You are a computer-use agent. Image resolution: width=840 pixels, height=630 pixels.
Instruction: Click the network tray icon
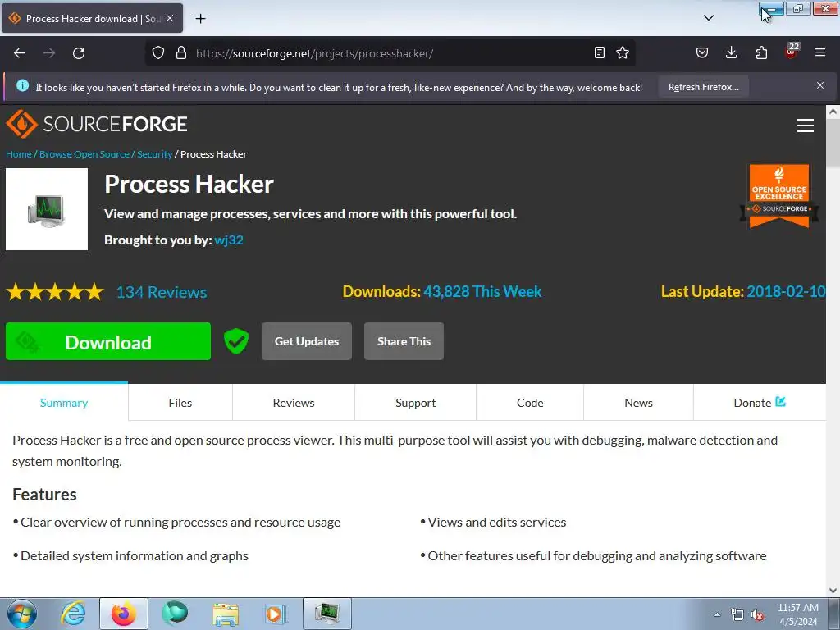[737, 614]
